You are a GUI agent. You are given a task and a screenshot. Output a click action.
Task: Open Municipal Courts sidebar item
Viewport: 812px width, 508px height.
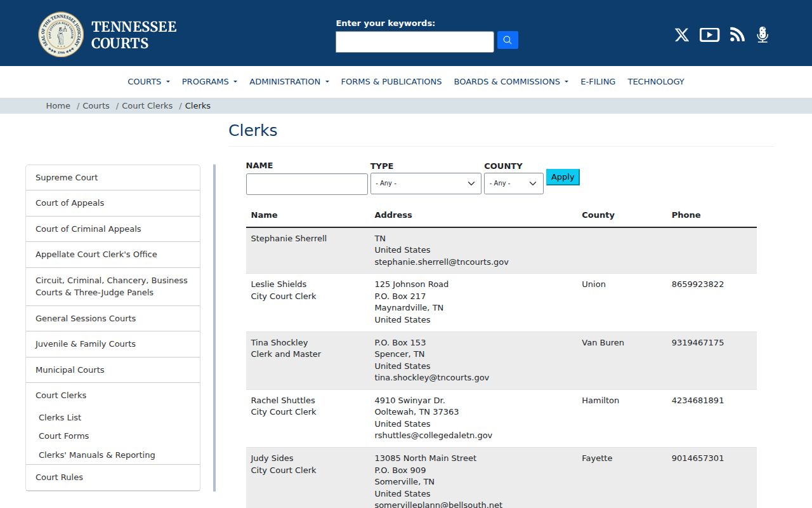pos(113,370)
